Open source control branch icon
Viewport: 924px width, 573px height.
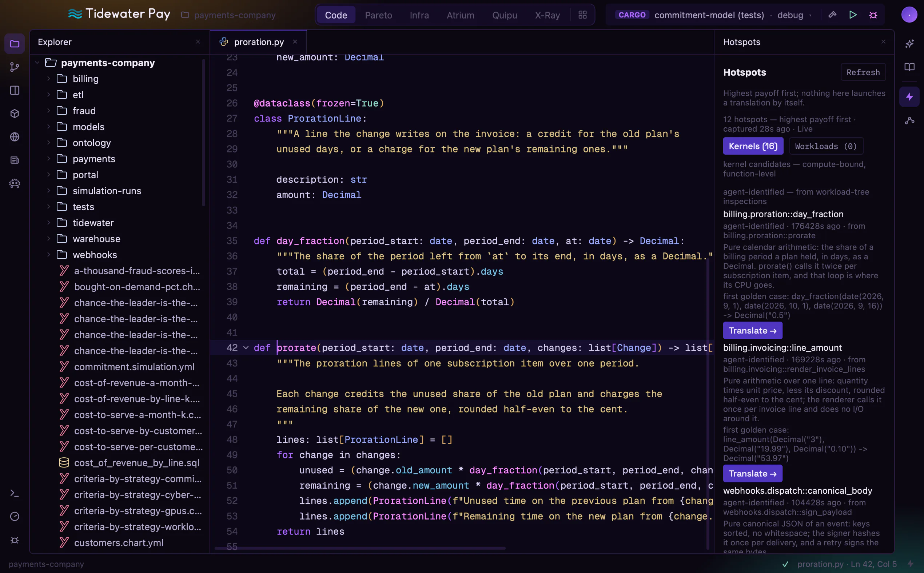coord(15,67)
